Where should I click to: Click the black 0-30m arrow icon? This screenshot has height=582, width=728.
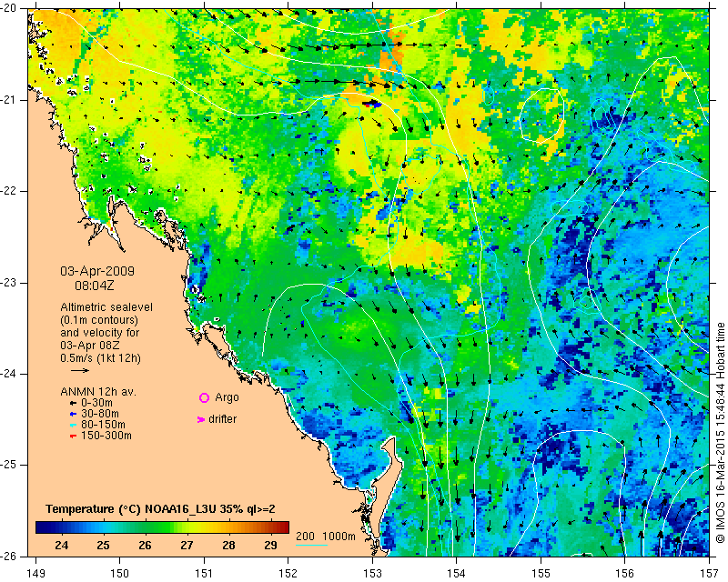pos(73,404)
